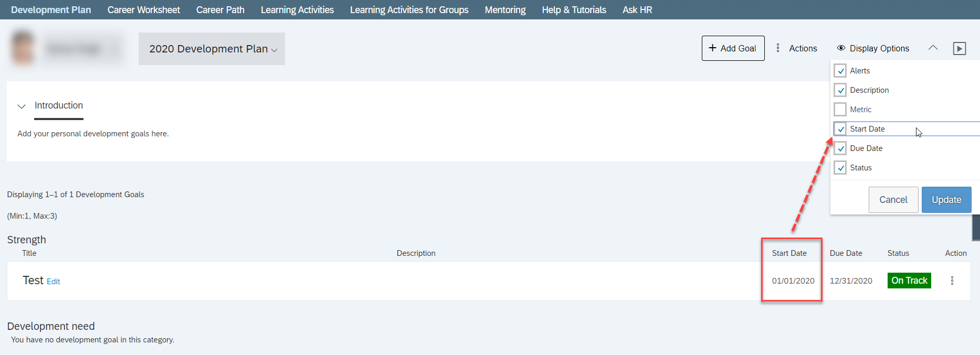
Task: Click the dark scrollbar handle at right edge
Action: [976, 227]
